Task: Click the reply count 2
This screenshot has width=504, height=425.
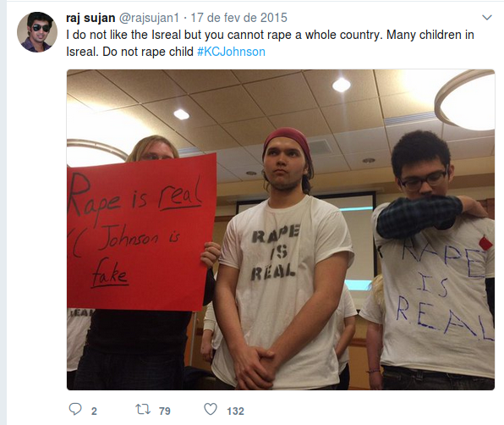Action: click(x=94, y=411)
